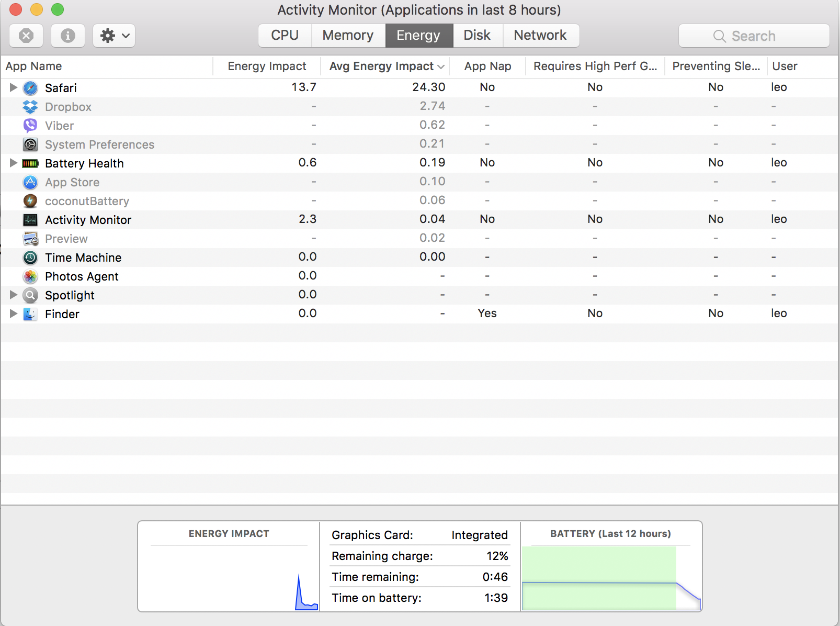
Task: Switch to the Memory tab
Action: tap(348, 36)
